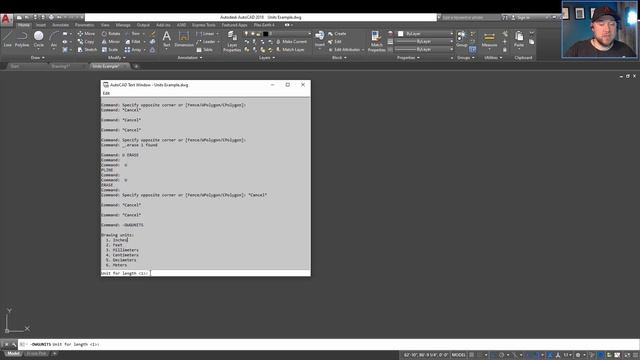Click the Copy tool
The image size is (640, 360).
(86, 42)
